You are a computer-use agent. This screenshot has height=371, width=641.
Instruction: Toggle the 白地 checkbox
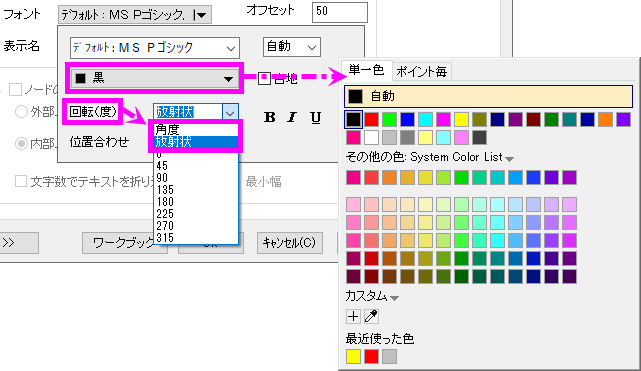(264, 78)
